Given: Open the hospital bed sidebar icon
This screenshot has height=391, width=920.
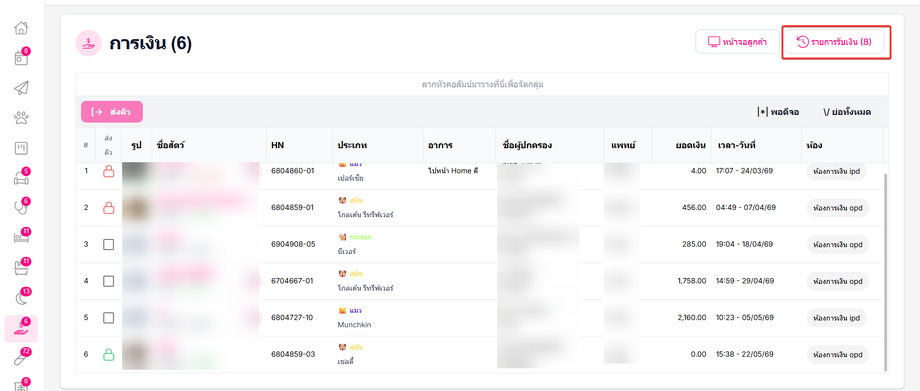Looking at the screenshot, I should (x=21, y=238).
